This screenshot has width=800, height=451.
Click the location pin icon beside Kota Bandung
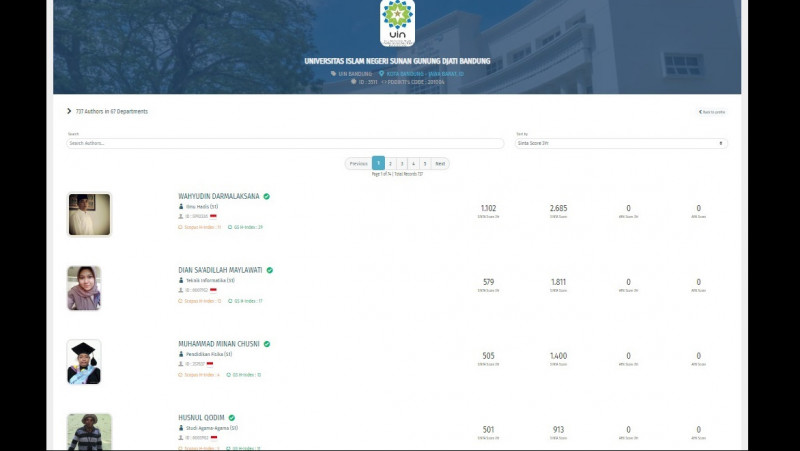click(x=382, y=73)
